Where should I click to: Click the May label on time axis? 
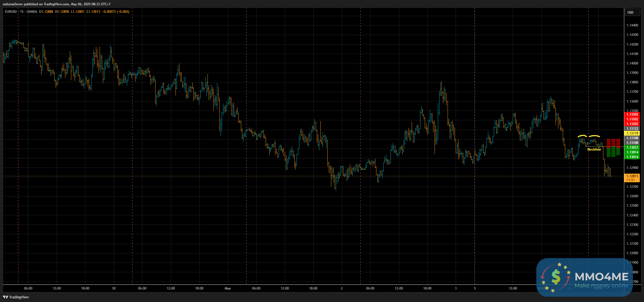click(x=228, y=288)
